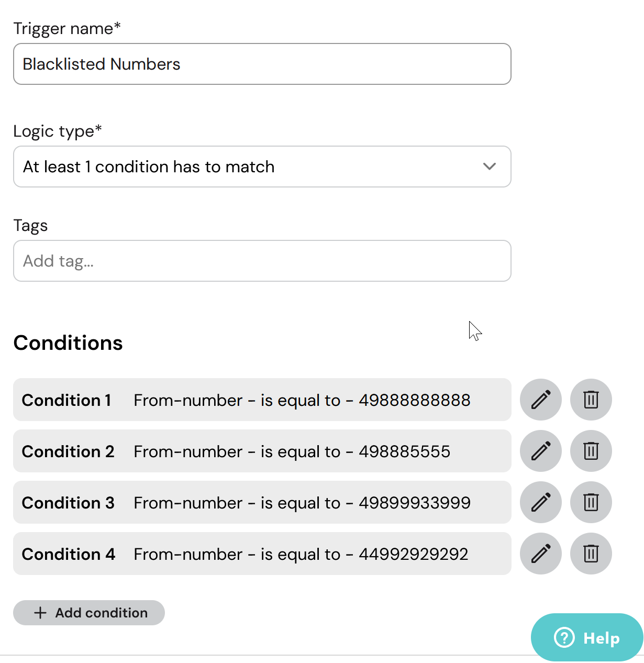Click the plus icon in Add condition
The height and width of the screenshot is (663, 644).
click(x=40, y=613)
